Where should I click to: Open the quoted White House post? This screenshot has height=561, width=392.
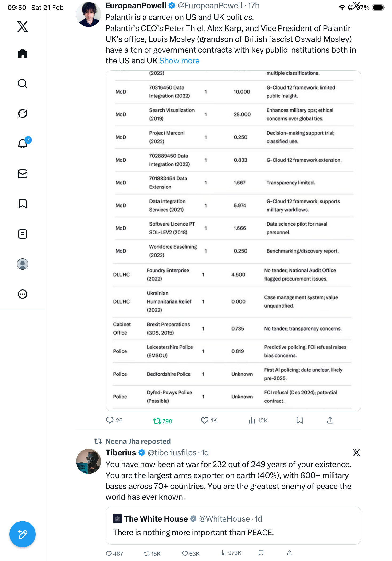233,525
